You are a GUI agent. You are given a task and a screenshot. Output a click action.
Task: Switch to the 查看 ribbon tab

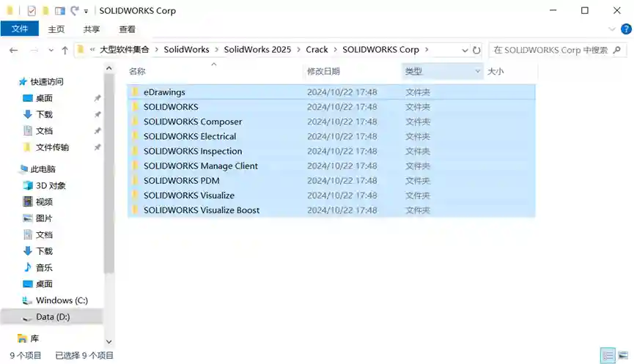pyautogui.click(x=127, y=29)
